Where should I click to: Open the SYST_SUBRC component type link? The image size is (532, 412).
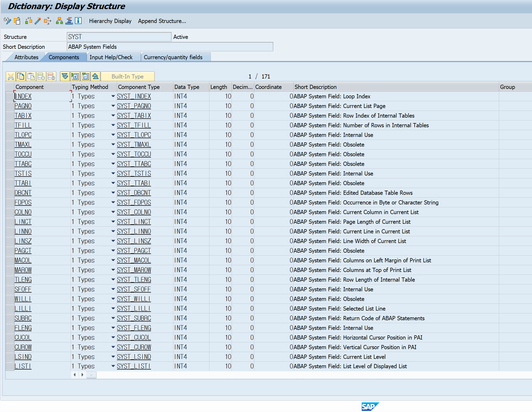134,318
